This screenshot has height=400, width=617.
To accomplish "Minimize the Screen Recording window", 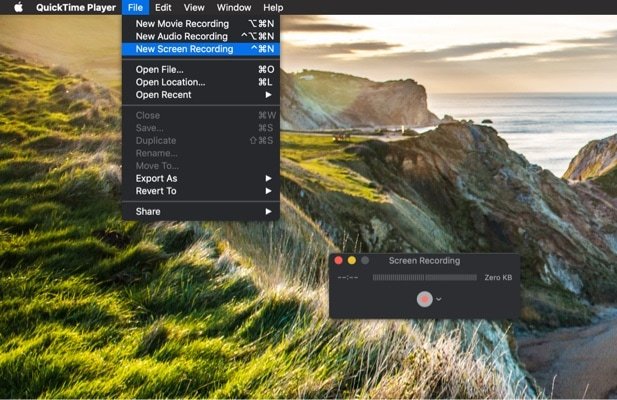I will [x=352, y=260].
